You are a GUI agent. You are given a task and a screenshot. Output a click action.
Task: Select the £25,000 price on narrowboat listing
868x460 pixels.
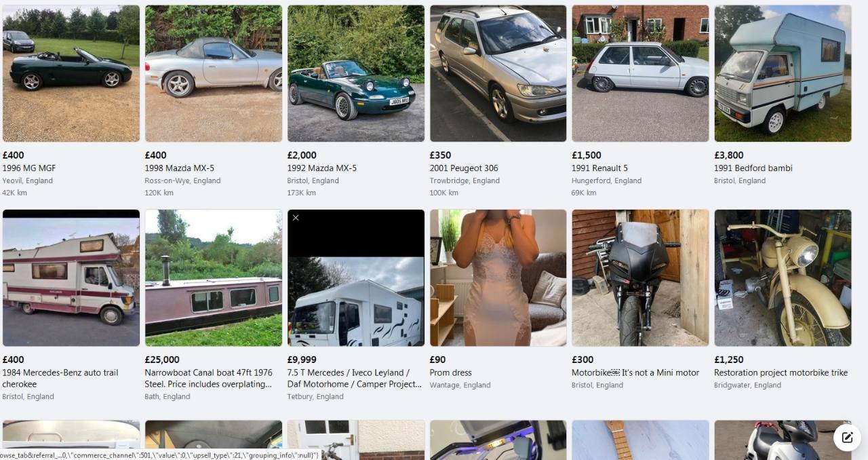(x=162, y=360)
